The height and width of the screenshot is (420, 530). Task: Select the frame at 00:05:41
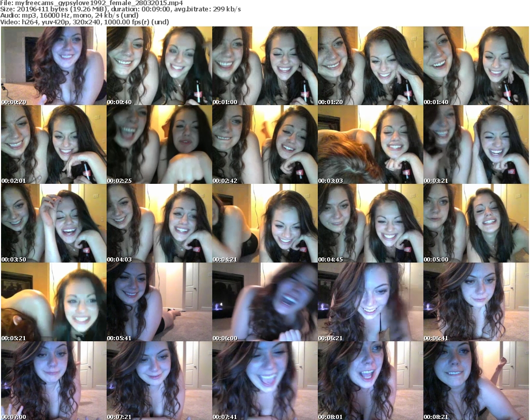tap(159, 301)
